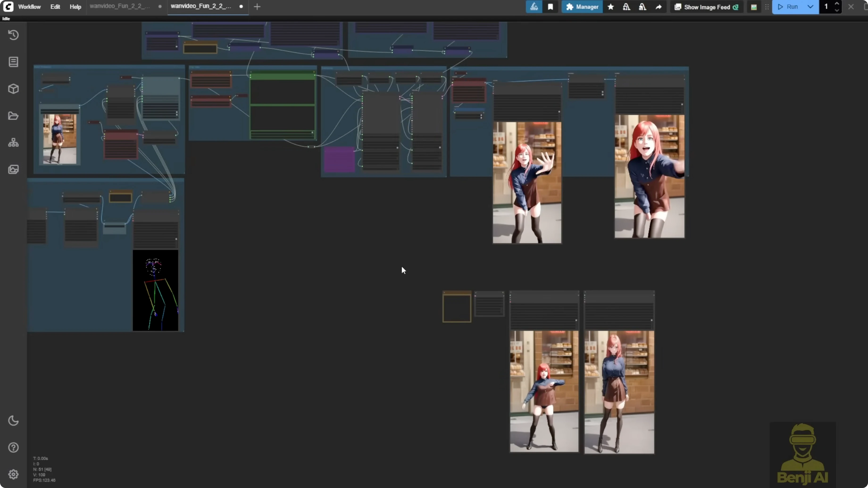This screenshot has height=488, width=868.
Task: Open the node library sidebar
Action: pos(13,62)
